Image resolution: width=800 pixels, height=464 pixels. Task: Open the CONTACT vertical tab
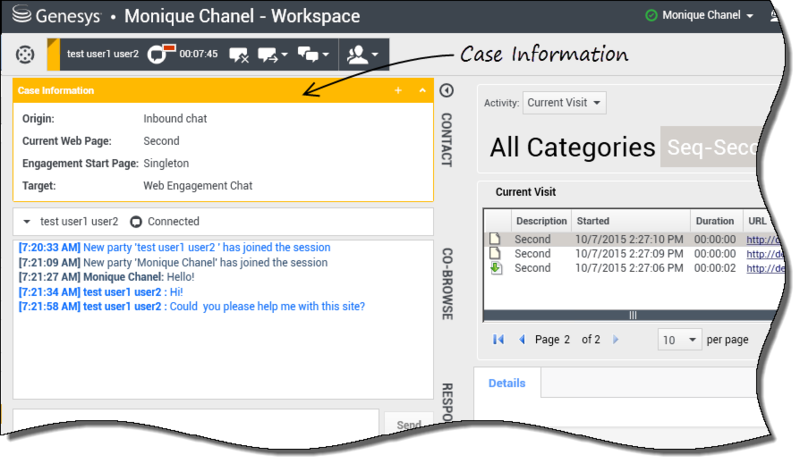tap(446, 139)
